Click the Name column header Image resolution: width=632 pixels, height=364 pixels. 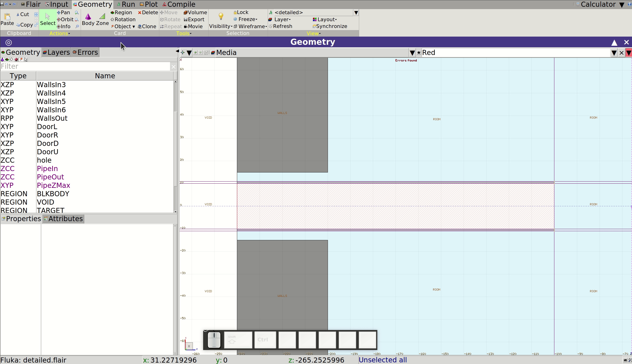tap(105, 76)
